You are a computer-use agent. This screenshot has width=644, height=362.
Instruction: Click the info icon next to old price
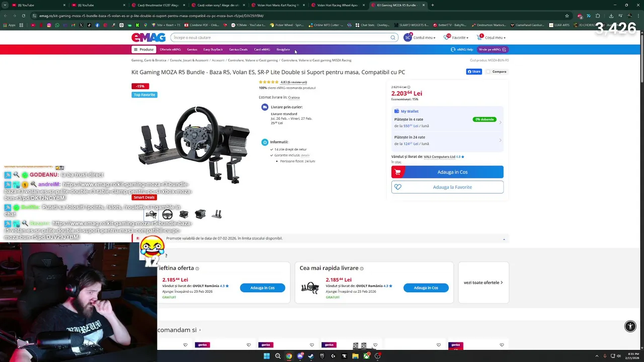[x=409, y=87]
